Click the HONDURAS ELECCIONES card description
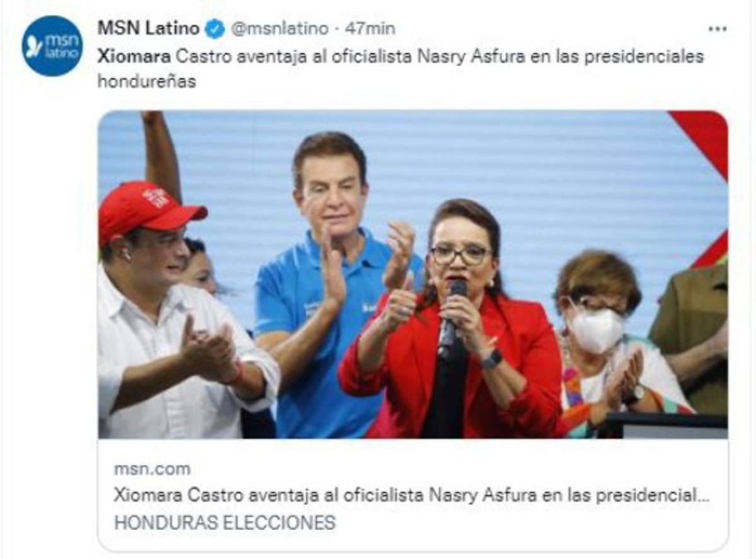The height and width of the screenshot is (559, 756). point(224,522)
